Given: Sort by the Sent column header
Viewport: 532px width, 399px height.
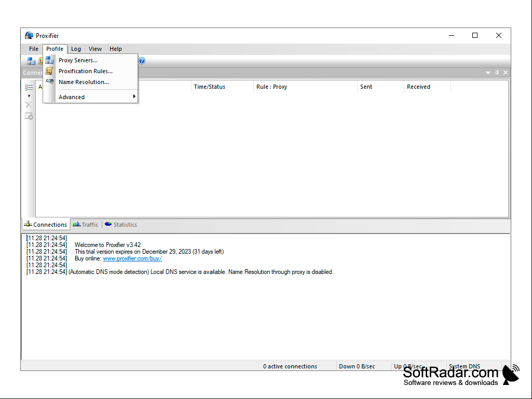Looking at the screenshot, I should tap(380, 87).
